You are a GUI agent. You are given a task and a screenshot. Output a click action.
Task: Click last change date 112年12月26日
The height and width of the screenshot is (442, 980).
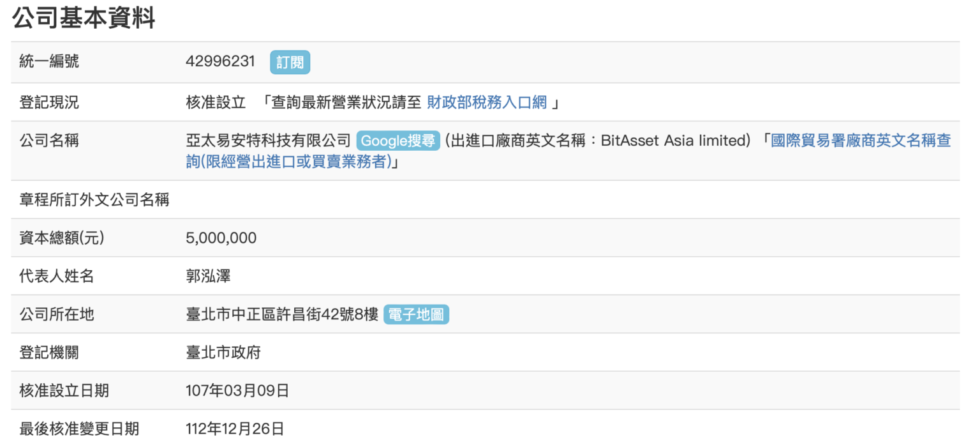tap(236, 429)
